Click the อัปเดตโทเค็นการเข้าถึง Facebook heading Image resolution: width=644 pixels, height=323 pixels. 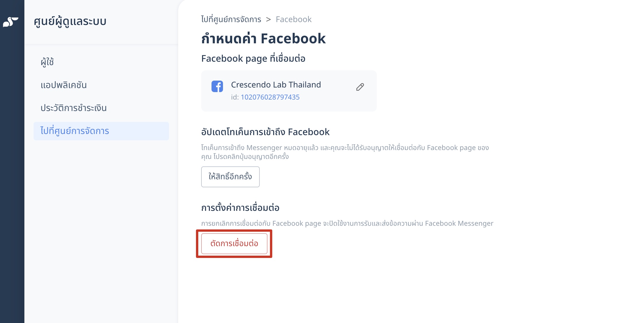[265, 132]
